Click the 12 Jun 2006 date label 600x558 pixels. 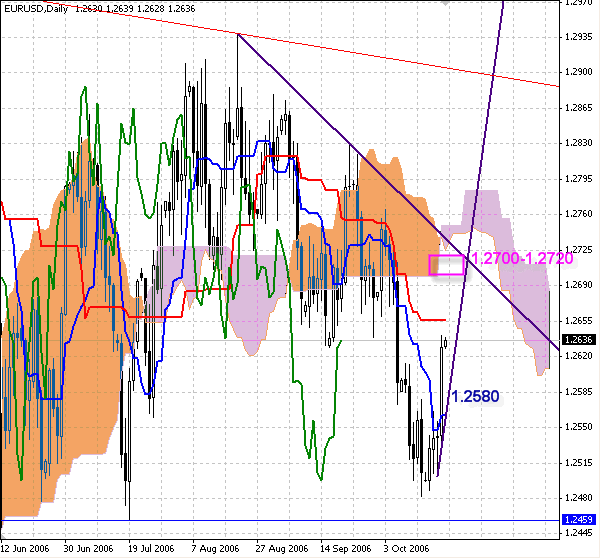[25, 549]
